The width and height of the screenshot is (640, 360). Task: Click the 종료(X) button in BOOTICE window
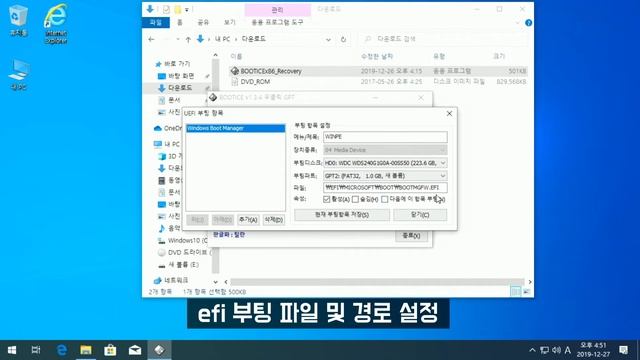pyautogui.click(x=411, y=236)
